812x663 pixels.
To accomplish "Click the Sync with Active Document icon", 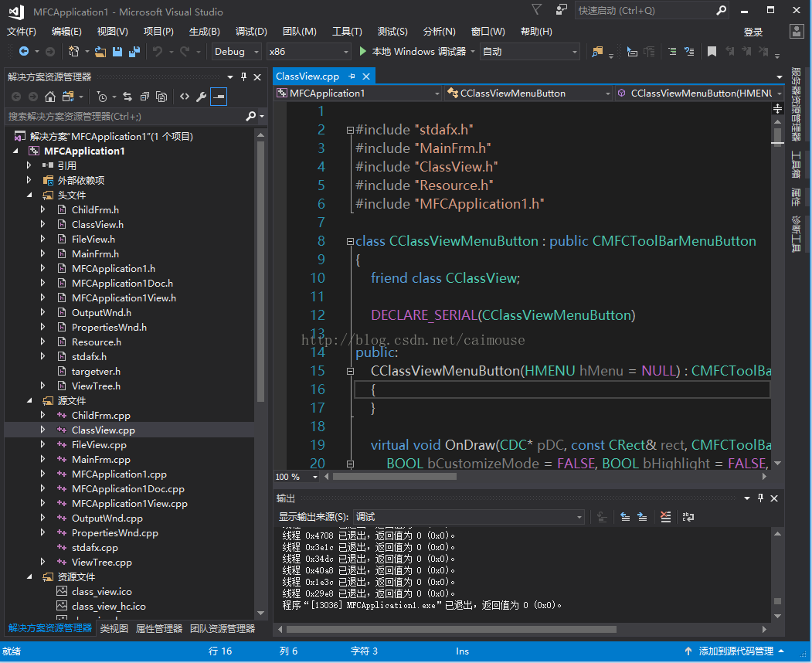I will pos(127,97).
